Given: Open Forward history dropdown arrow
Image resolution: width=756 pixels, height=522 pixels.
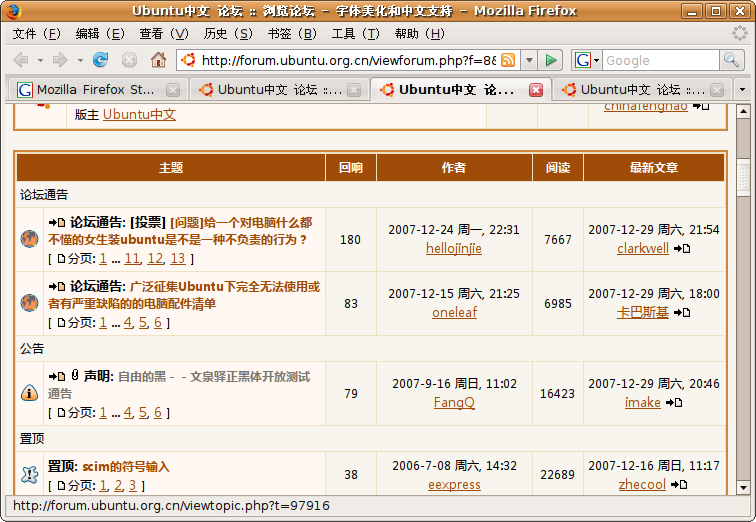Looking at the screenshot, I should tap(80, 61).
